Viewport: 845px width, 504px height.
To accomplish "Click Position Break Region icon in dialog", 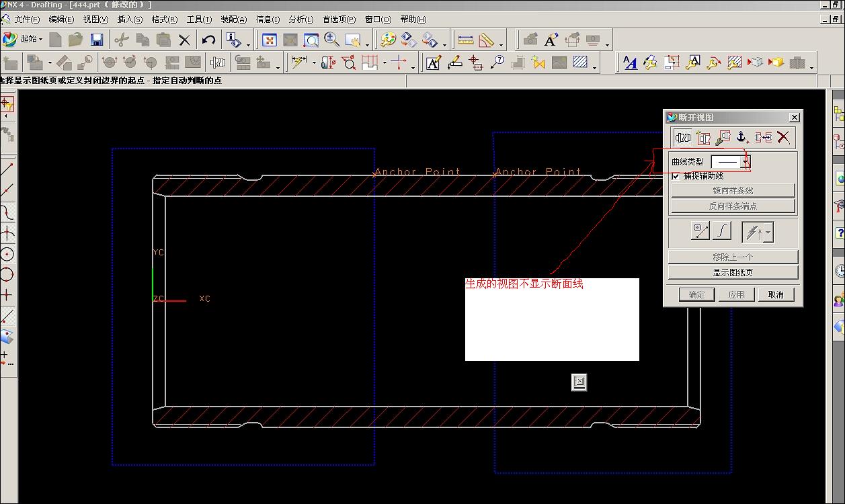I will 763,138.
